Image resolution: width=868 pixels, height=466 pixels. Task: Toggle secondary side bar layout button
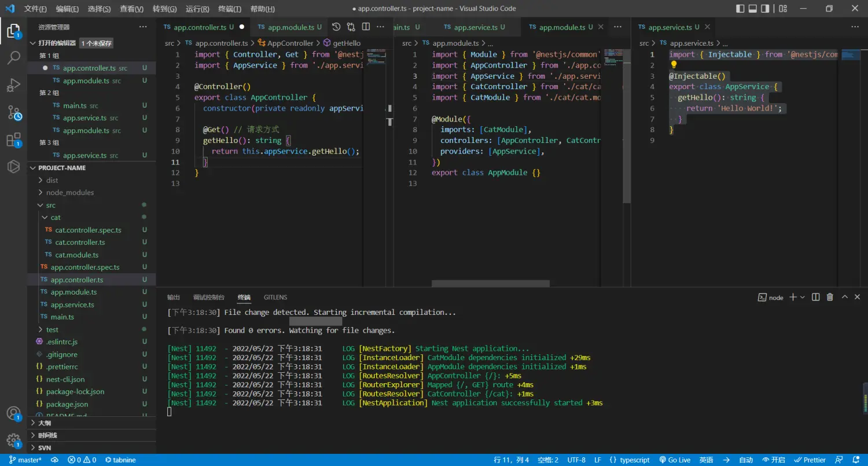point(766,9)
